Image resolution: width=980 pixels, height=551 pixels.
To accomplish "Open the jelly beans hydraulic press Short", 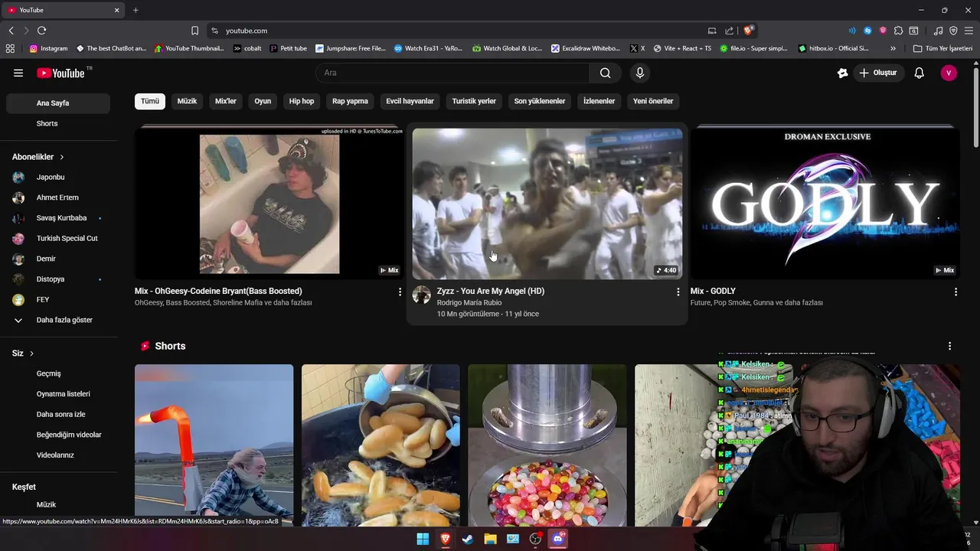I will (547, 445).
